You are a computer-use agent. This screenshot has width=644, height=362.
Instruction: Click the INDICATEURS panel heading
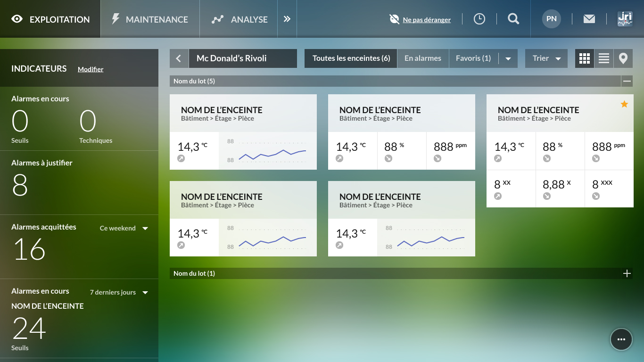point(39,69)
